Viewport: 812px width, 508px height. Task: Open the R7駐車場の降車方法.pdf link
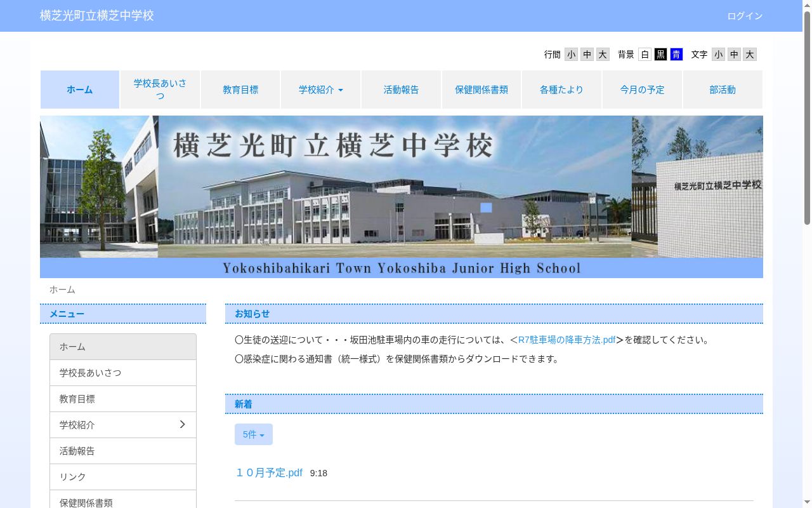tap(567, 340)
